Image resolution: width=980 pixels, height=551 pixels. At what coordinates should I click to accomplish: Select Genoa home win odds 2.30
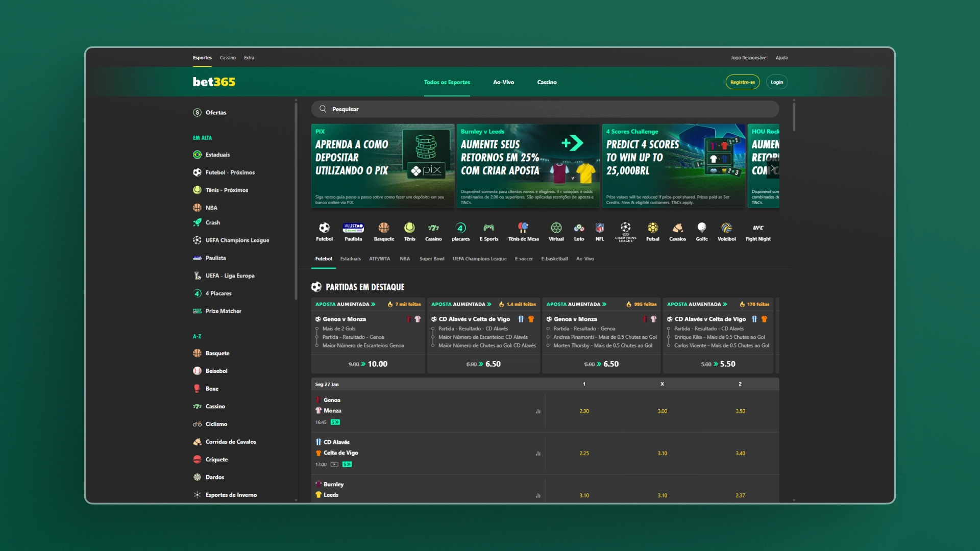[x=584, y=411]
